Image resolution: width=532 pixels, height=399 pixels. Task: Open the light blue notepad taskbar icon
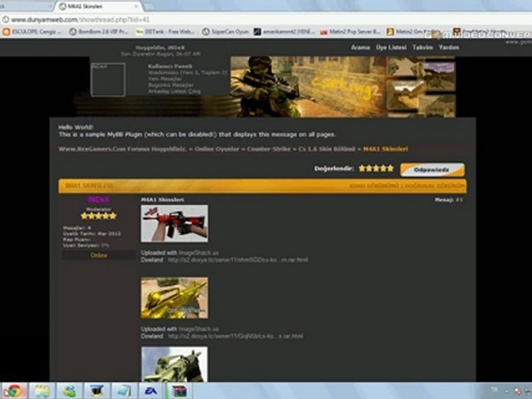point(124,391)
